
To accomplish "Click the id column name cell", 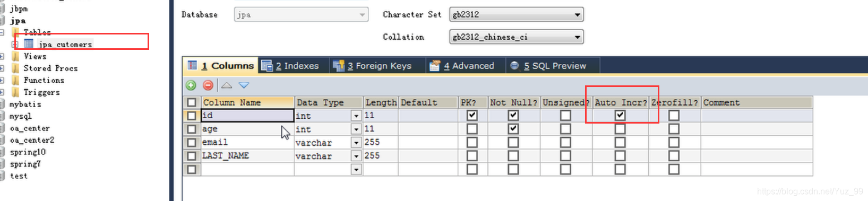I will 247,116.
